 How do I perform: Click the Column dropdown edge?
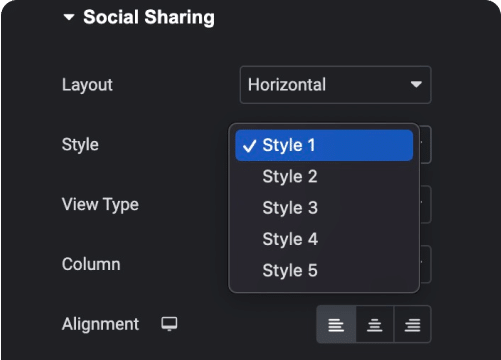(425, 264)
